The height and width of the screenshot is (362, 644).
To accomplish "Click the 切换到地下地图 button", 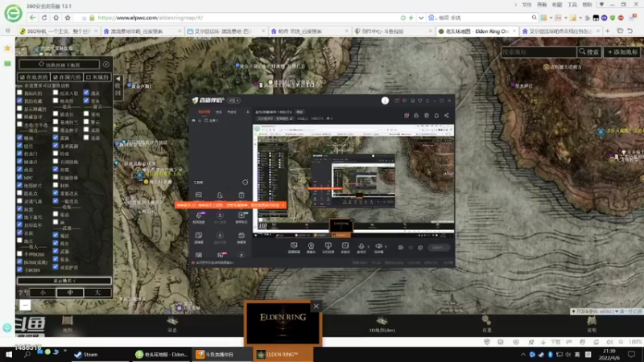I will (x=59, y=64).
